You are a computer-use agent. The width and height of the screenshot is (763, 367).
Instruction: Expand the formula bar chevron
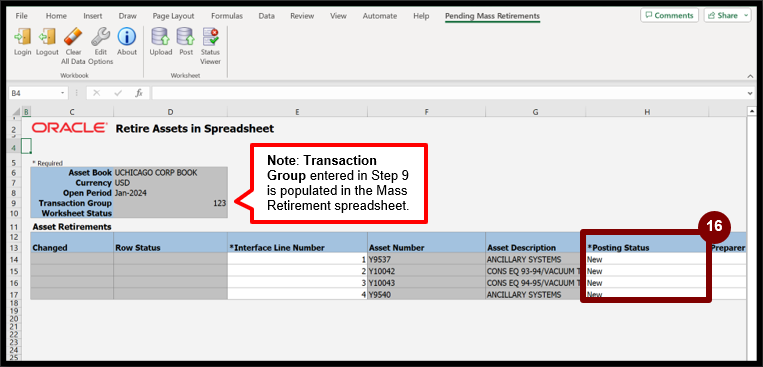point(751,92)
